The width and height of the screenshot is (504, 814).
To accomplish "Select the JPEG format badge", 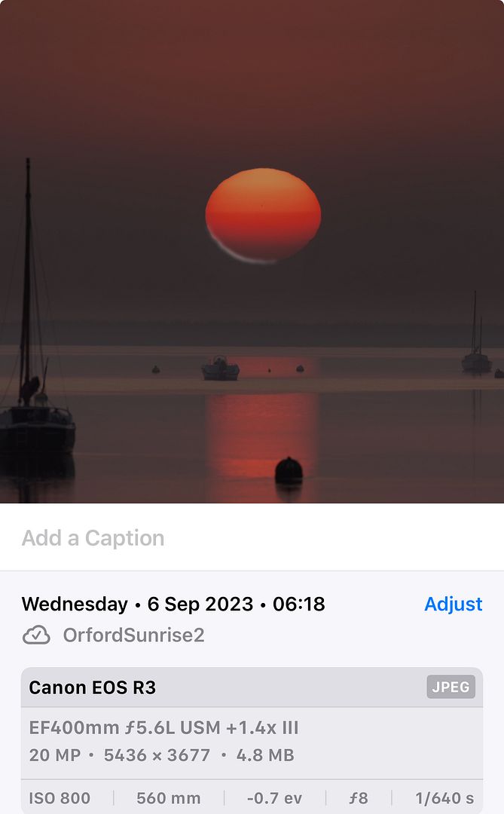I will coord(451,687).
